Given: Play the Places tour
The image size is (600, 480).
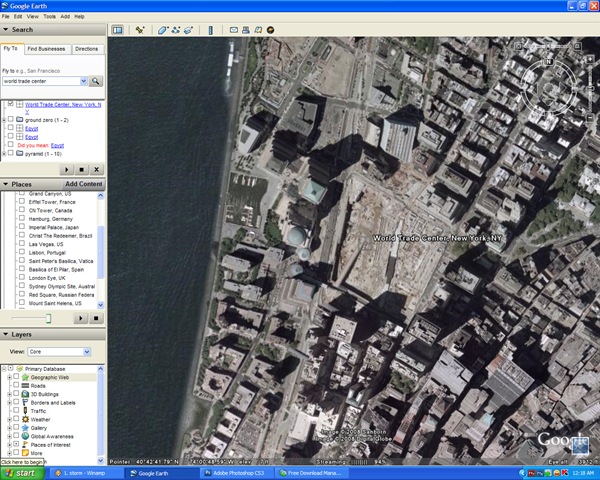Looking at the screenshot, I should pos(81,318).
